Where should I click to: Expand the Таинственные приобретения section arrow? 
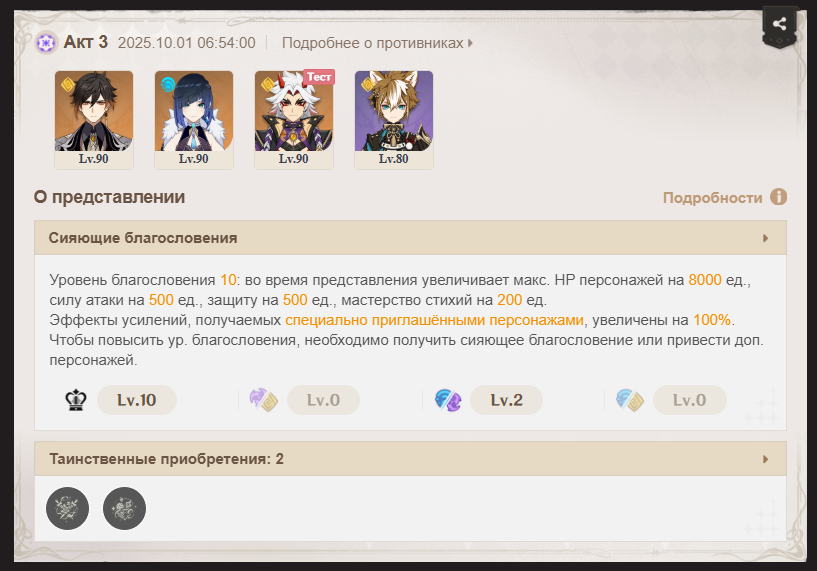click(765, 459)
